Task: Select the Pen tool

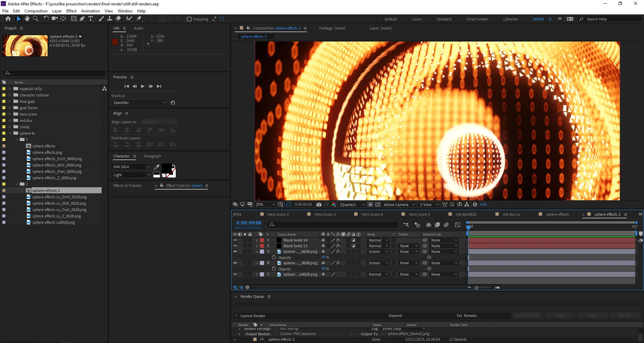Action: pyautogui.click(x=82, y=19)
